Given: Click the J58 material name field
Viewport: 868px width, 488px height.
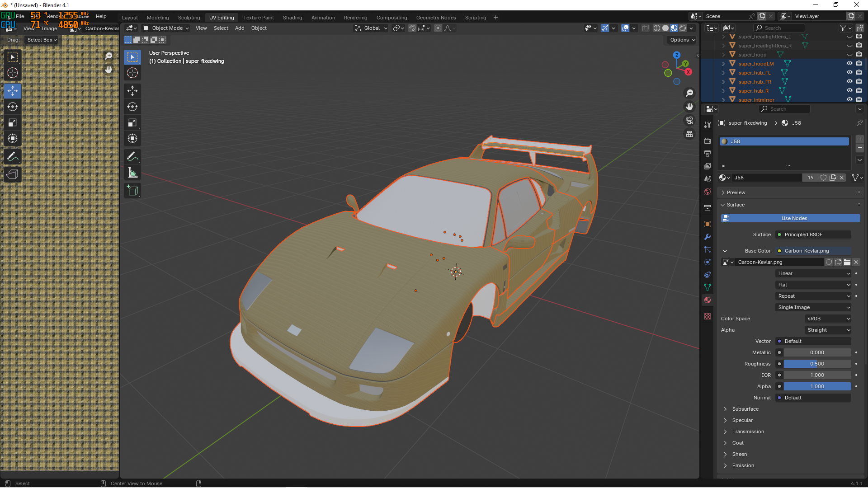Looking at the screenshot, I should [766, 178].
